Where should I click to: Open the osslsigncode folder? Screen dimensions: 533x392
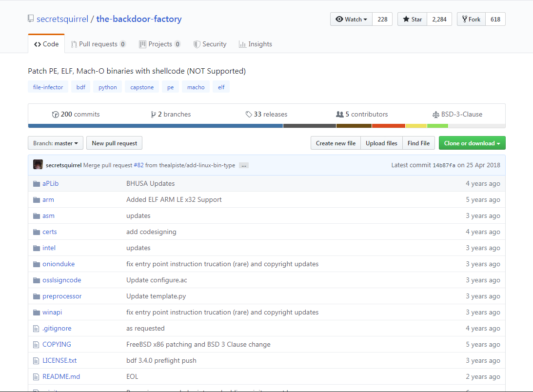pos(62,280)
